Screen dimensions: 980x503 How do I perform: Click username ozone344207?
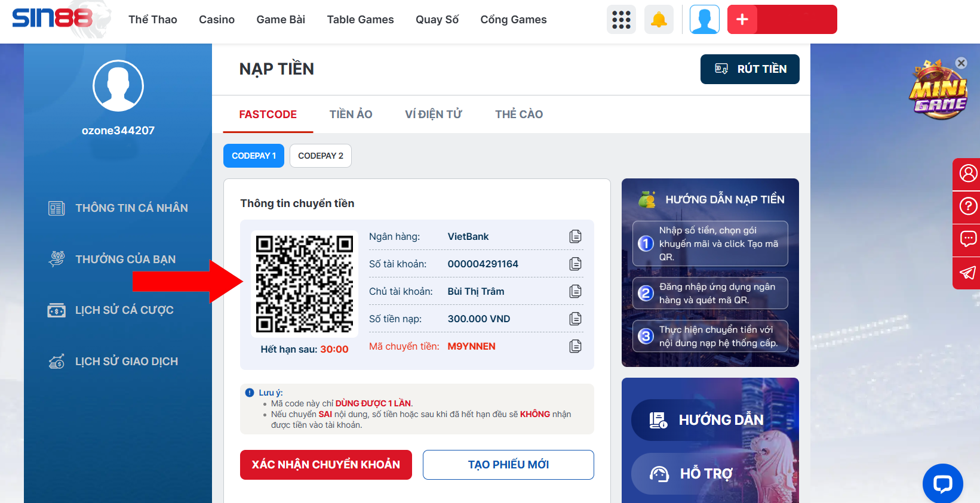tap(118, 131)
